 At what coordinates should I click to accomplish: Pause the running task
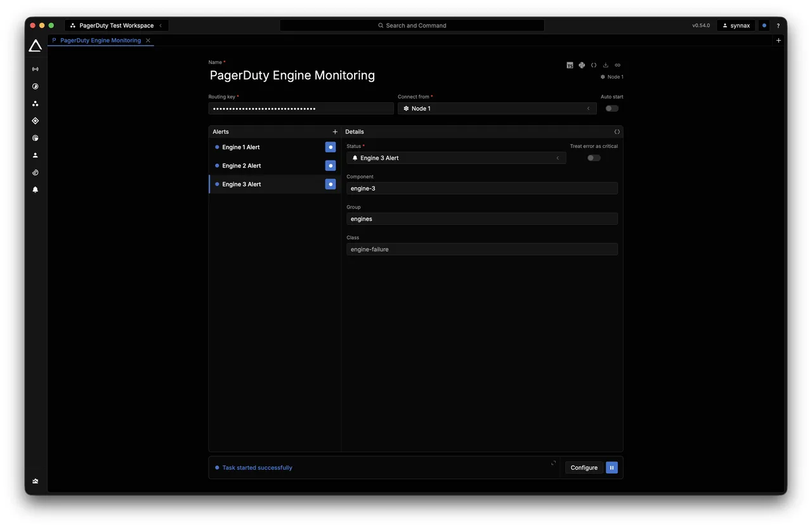pyautogui.click(x=612, y=468)
